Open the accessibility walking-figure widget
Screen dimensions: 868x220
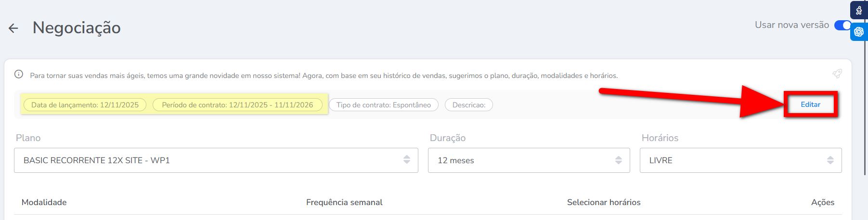(859, 10)
